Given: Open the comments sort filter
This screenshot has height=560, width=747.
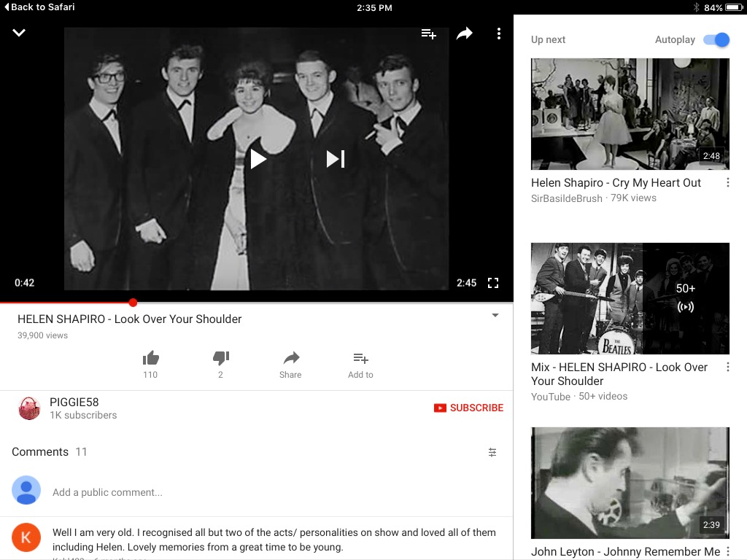Looking at the screenshot, I should (492, 452).
